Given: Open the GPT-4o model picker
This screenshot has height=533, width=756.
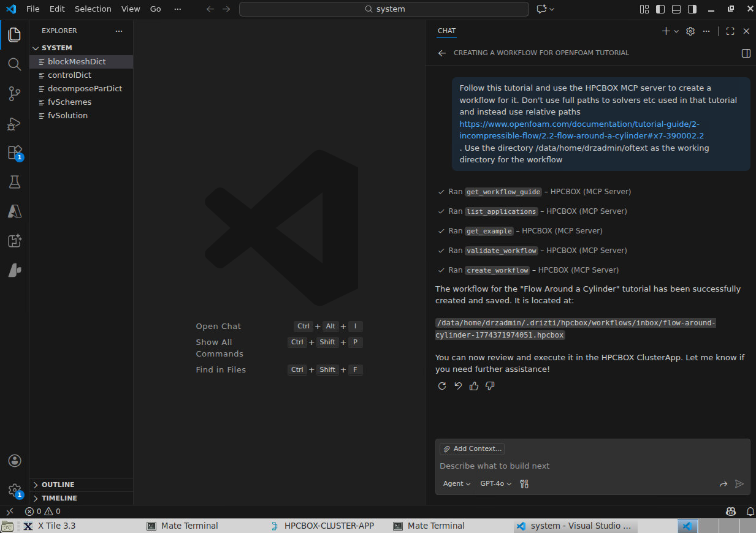Looking at the screenshot, I should [495, 484].
